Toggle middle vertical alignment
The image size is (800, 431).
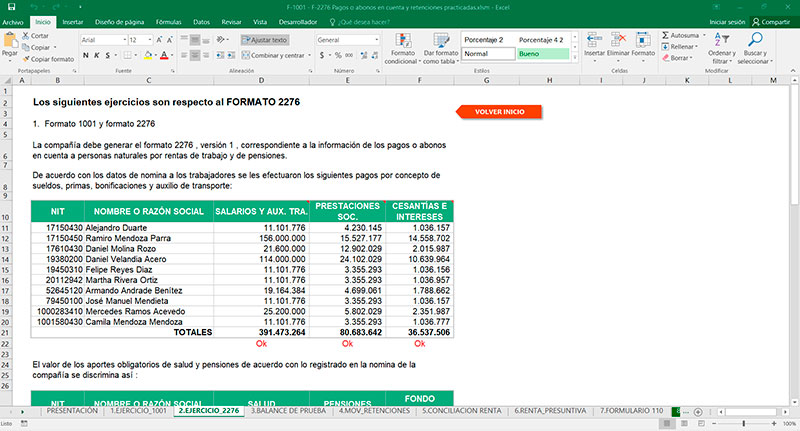click(195, 40)
